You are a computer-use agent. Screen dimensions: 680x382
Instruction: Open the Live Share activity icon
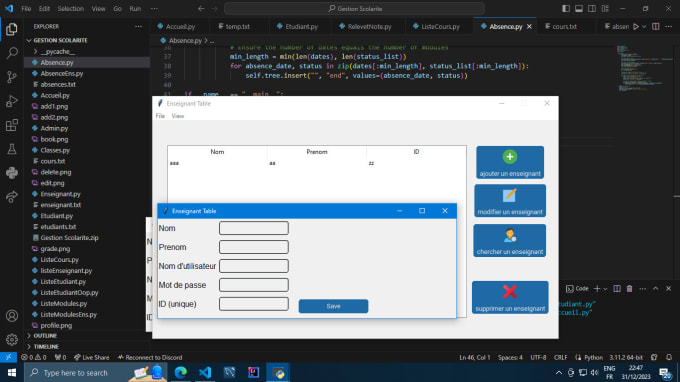point(12,197)
